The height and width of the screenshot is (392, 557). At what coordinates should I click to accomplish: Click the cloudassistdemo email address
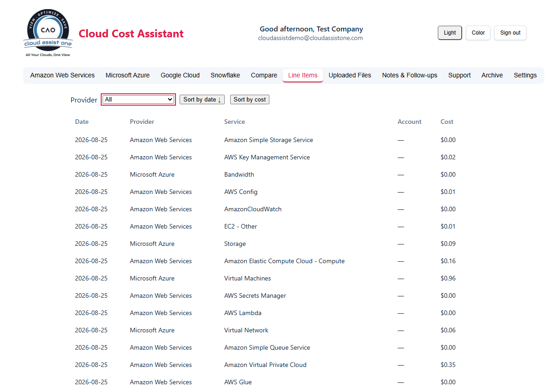point(310,38)
